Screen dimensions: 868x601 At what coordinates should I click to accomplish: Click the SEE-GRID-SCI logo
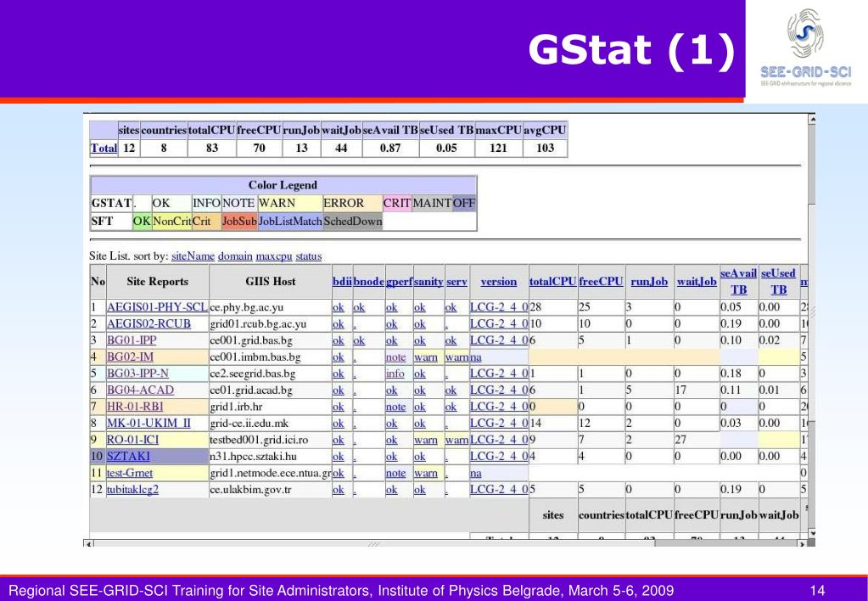pyautogui.click(x=806, y=47)
